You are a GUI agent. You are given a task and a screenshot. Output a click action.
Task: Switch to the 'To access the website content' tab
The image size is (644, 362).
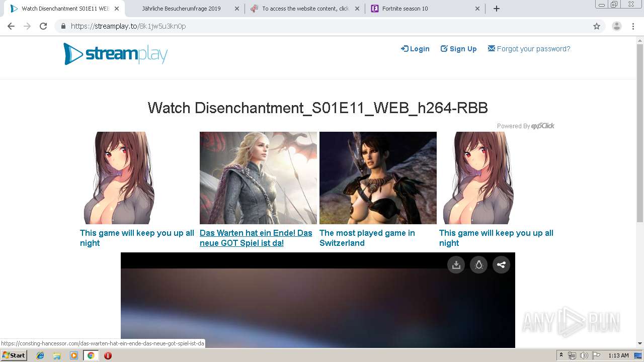tap(305, 9)
